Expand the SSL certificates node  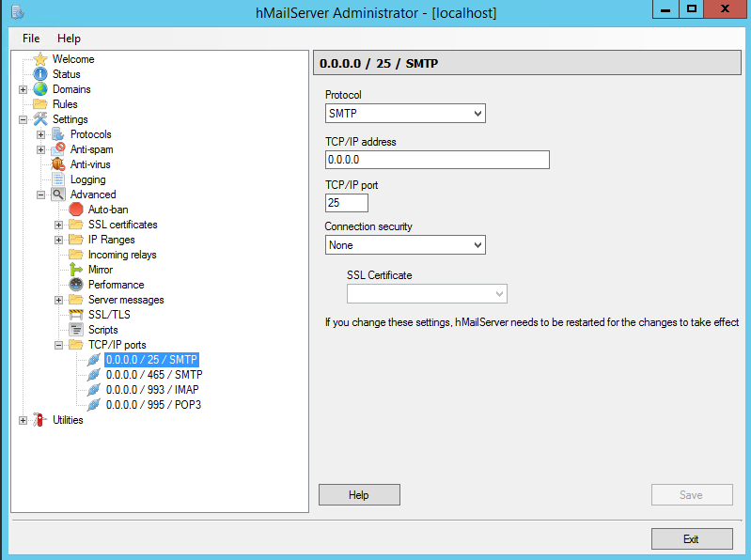click(x=58, y=225)
